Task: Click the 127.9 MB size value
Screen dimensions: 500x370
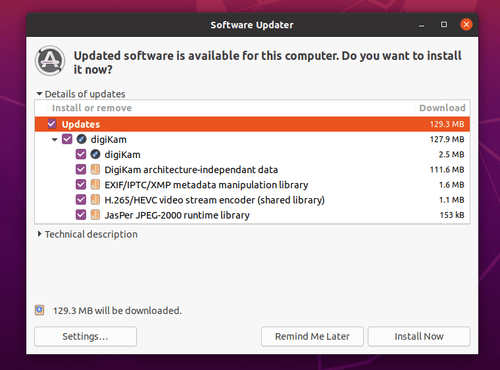Action: click(447, 139)
